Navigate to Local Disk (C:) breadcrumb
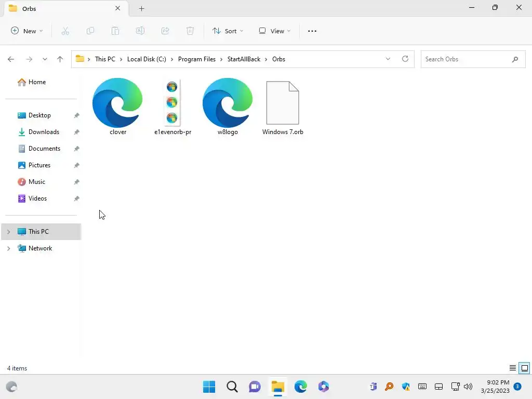The image size is (532, 399). (147, 59)
